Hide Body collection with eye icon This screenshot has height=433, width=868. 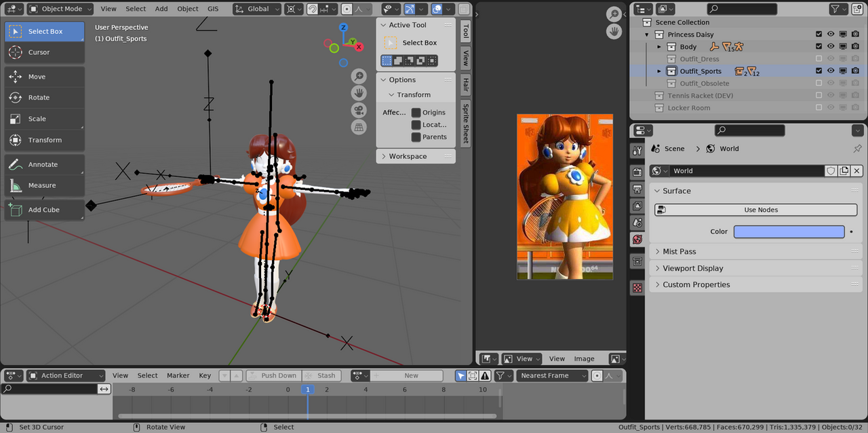coord(831,47)
